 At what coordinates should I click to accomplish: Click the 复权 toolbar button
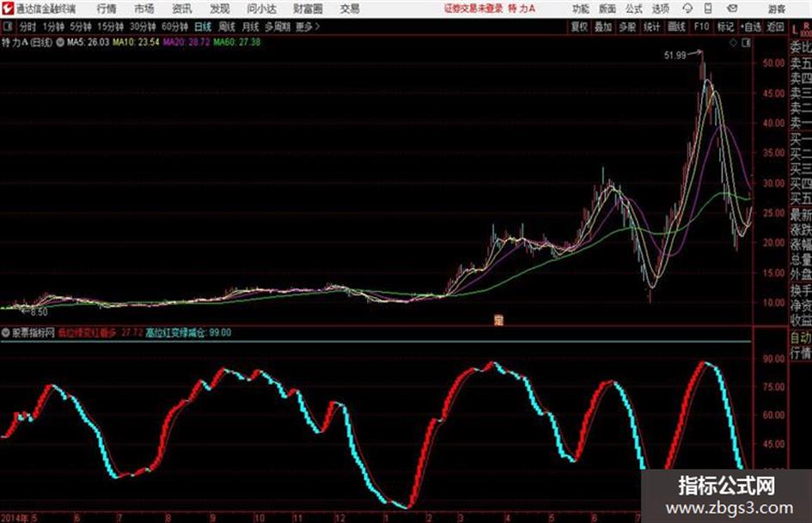[x=579, y=27]
